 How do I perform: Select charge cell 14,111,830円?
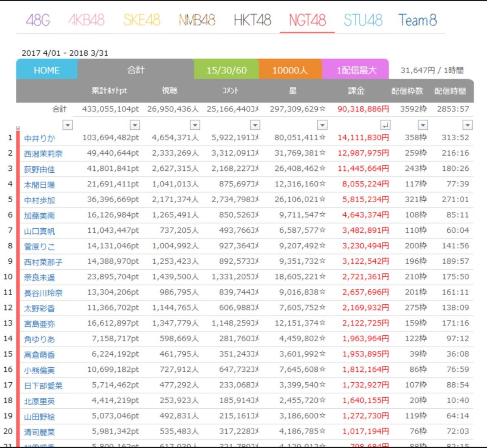[363, 137]
